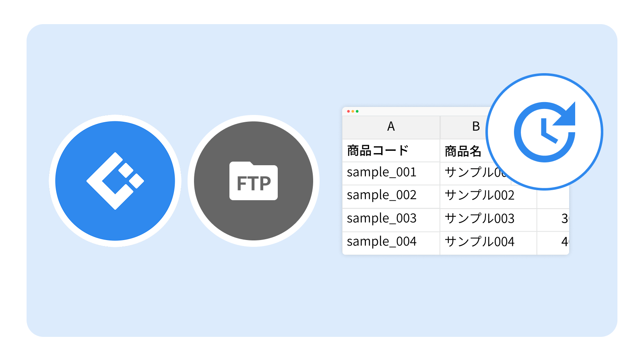The width and height of the screenshot is (644, 361).
Task: Select cell sample_004
Action: (391, 243)
